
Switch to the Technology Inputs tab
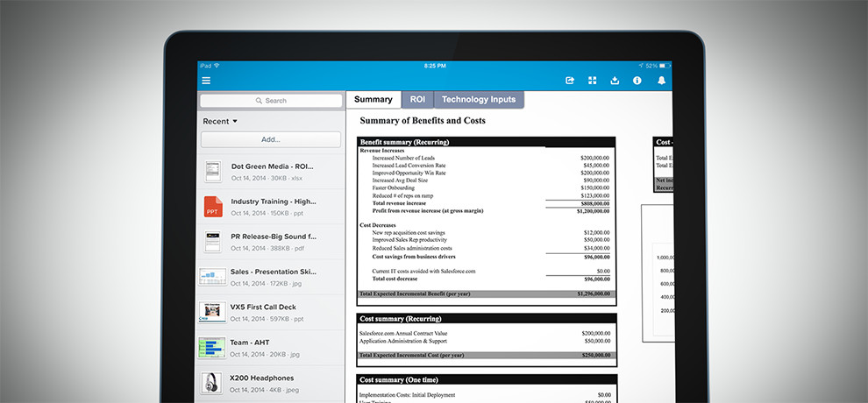pyautogui.click(x=479, y=100)
